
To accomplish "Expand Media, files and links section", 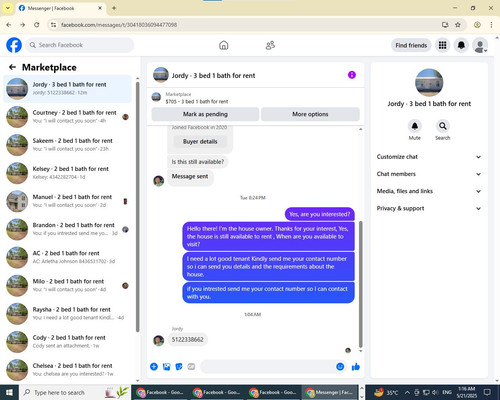I will tap(429, 191).
